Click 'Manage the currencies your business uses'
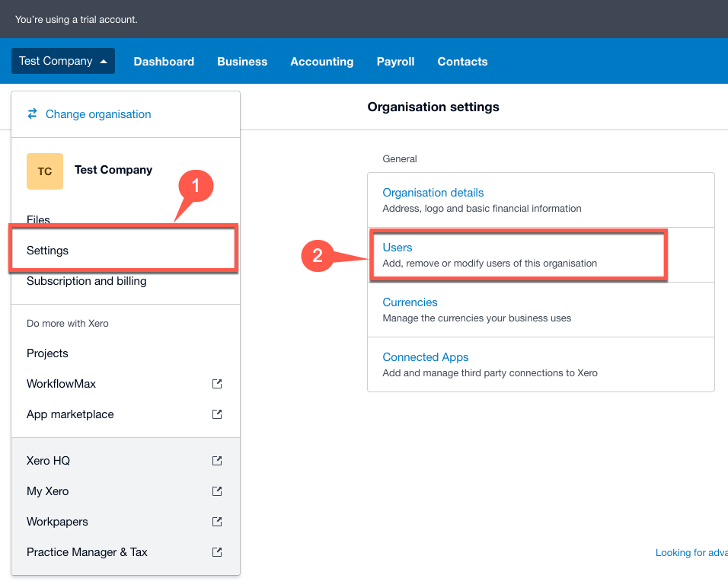Viewport: 728px width, 588px height. tap(477, 318)
